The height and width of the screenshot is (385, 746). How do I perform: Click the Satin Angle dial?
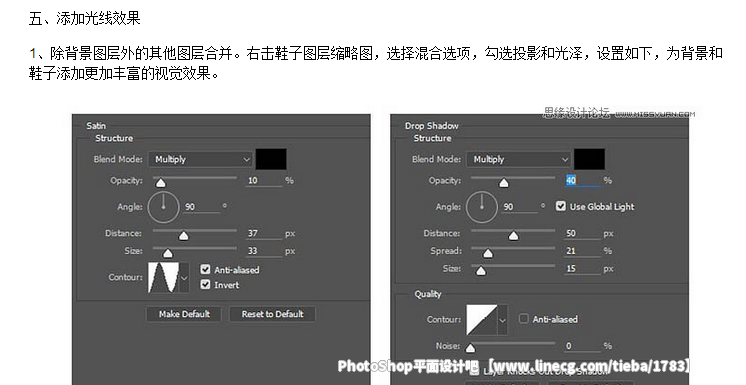coord(164,207)
